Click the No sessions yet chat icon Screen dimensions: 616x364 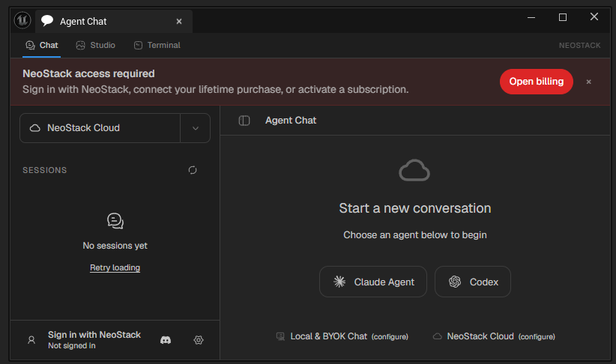115,221
